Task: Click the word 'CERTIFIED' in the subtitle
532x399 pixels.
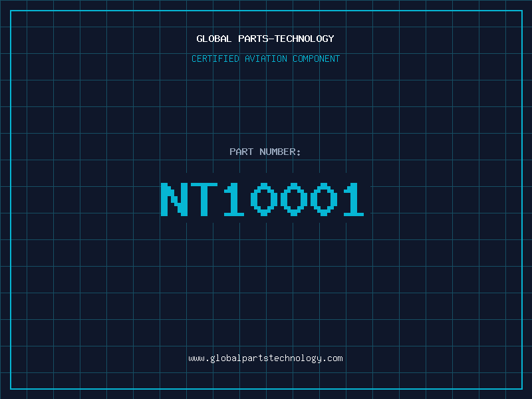Action: [x=215, y=59]
